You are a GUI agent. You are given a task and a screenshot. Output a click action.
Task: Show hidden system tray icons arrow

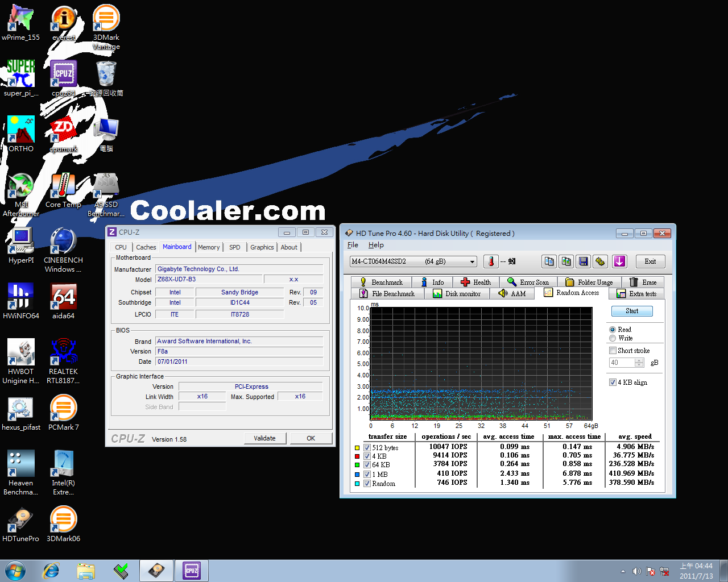(623, 571)
